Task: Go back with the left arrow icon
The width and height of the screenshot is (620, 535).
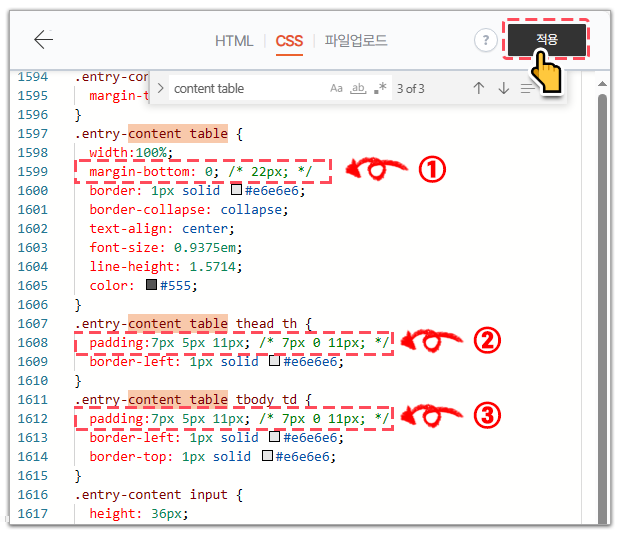Action: [x=43, y=40]
